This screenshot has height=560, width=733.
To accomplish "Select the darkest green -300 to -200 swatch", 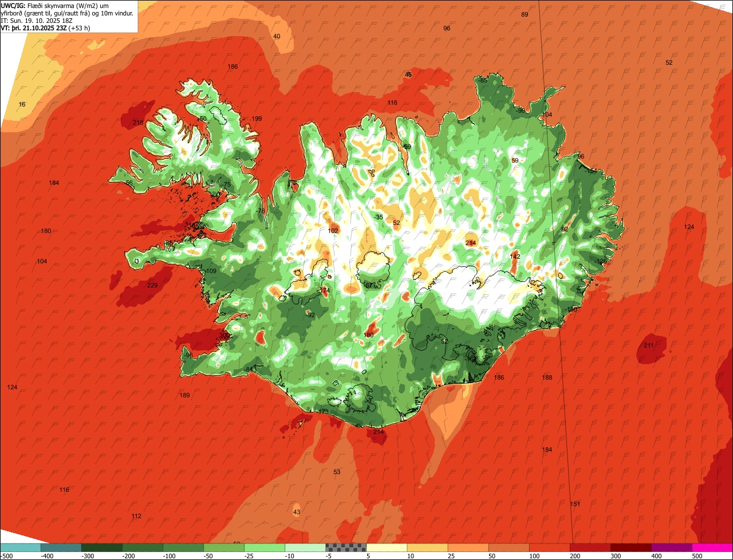I will click(102, 547).
